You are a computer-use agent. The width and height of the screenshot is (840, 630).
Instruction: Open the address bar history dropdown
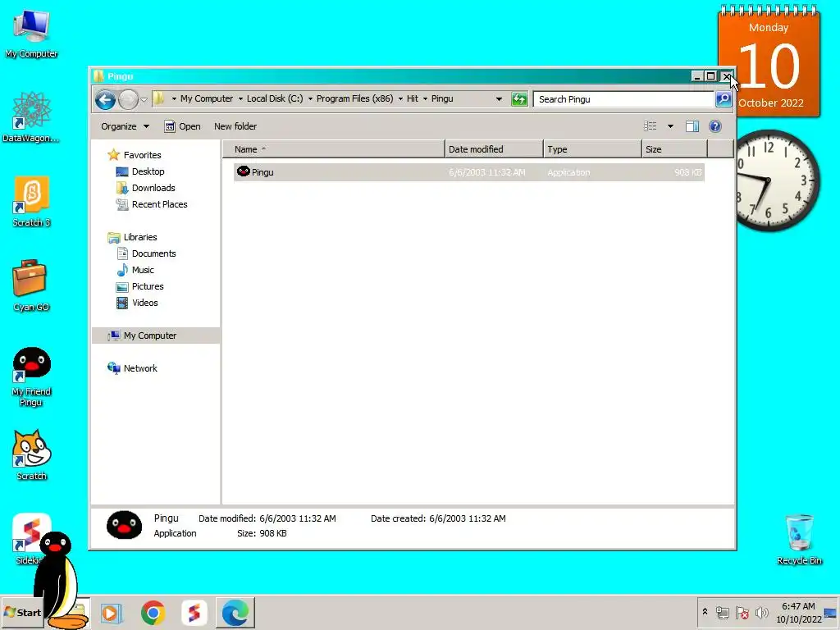tap(499, 99)
